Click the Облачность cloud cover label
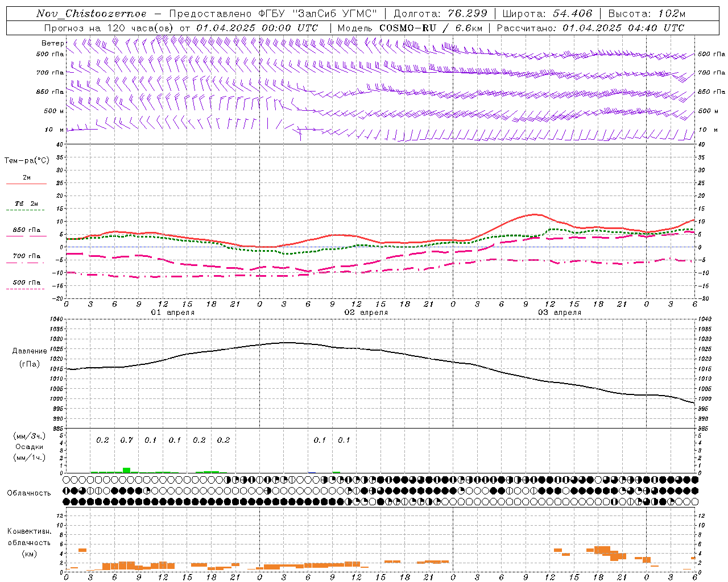This screenshot has width=728, height=582. click(x=29, y=493)
